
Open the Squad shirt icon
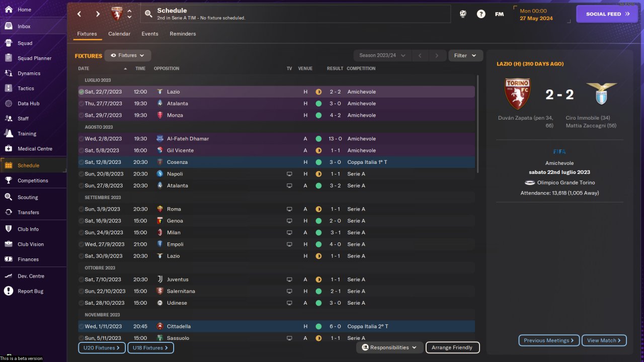click(9, 43)
